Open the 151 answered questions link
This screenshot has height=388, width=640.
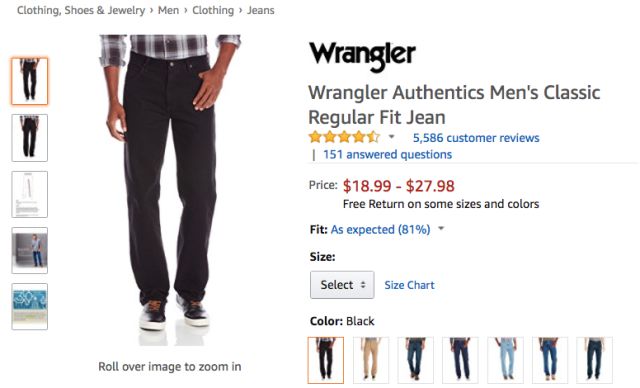pos(387,155)
